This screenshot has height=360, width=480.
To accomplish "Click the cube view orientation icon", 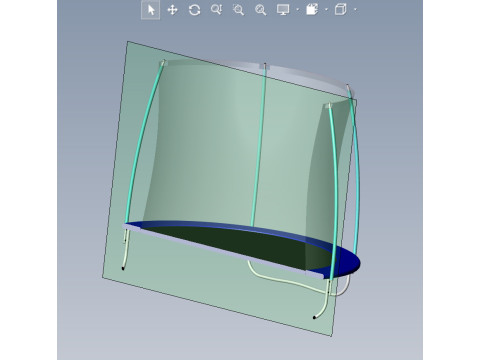I will (340, 10).
